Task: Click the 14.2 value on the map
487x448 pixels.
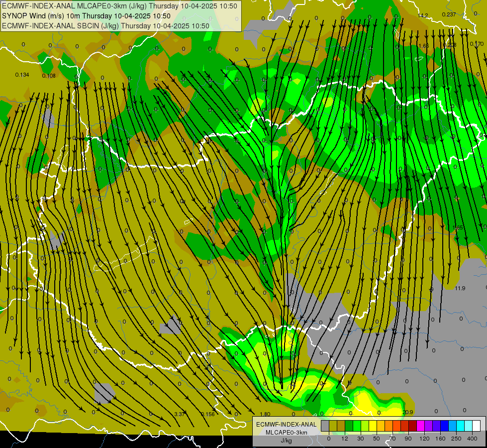Action: click(423, 15)
